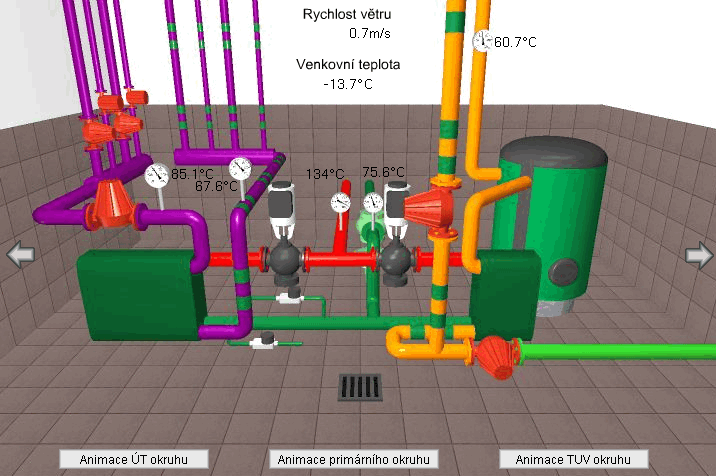Screen dimensions: 716x476
Task: Click the group of red pumps on upper purple pipes
Action: (115, 119)
